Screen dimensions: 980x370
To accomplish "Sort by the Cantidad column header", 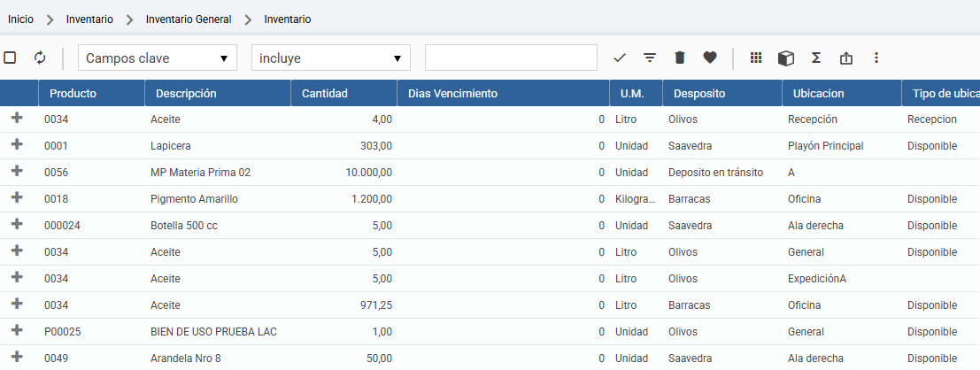I will click(344, 93).
